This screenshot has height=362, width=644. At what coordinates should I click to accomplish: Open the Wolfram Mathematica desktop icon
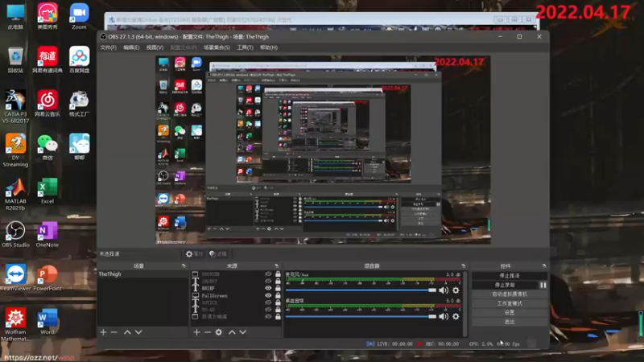[15, 324]
